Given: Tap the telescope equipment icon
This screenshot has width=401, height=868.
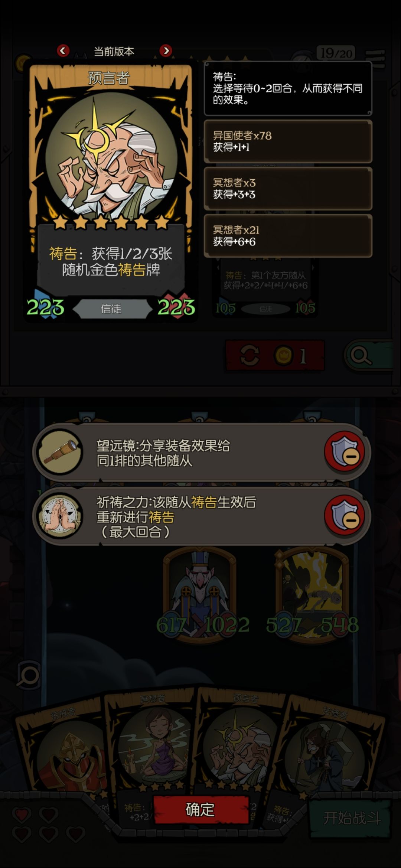Looking at the screenshot, I should point(60,452).
